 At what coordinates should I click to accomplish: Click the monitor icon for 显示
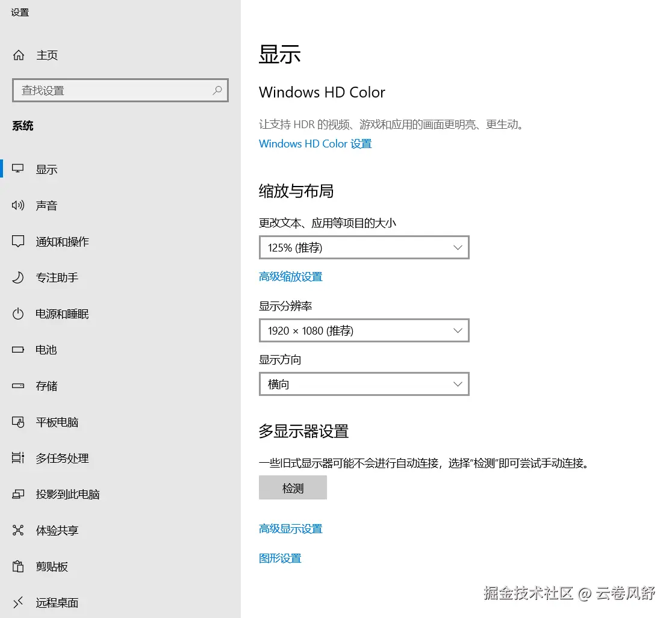click(x=18, y=168)
